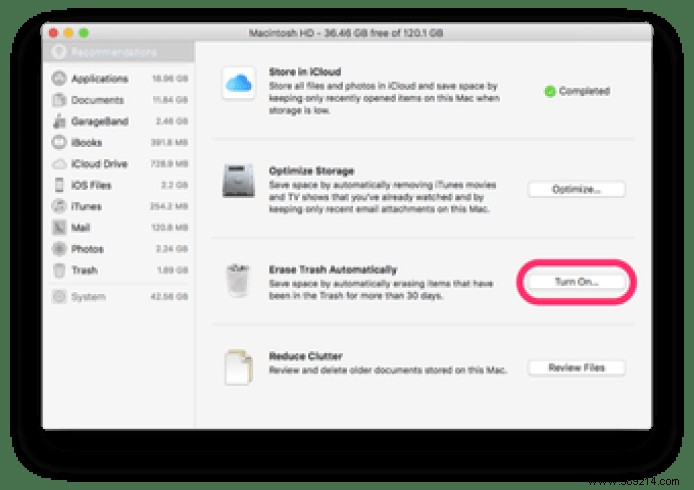This screenshot has width=694, height=490.
Task: Click the Reduce Clutter heading
Action: 305,356
